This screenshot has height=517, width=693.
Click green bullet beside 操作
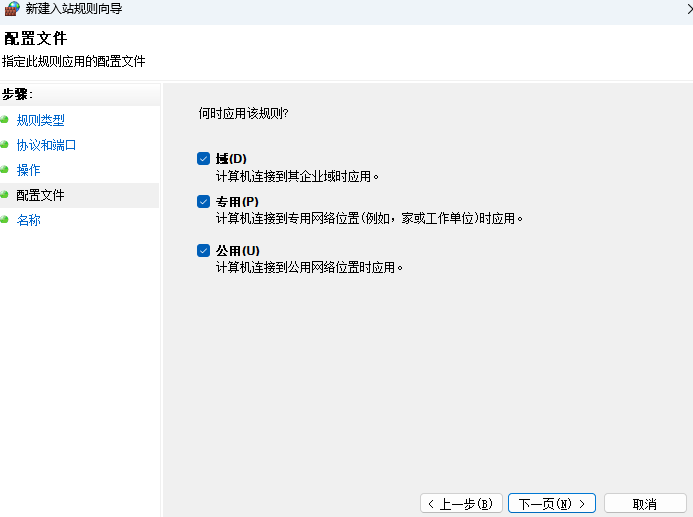coord(4,169)
